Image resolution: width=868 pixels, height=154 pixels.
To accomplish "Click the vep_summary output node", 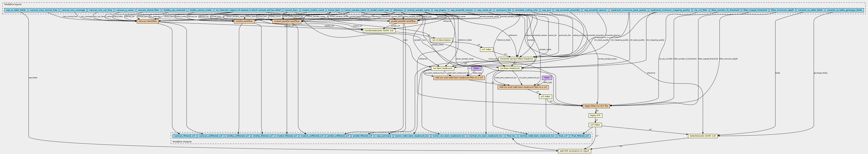I will [x=384, y=136].
